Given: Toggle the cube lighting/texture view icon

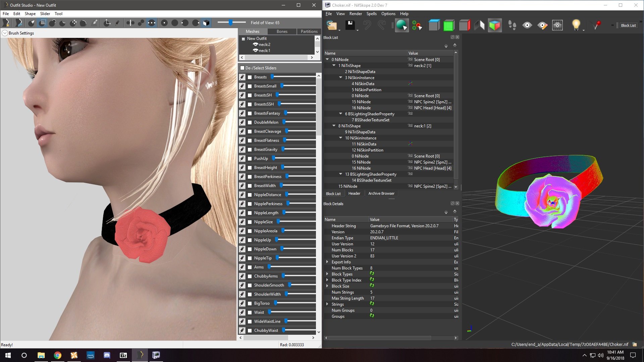Looking at the screenshot, I should (x=206, y=23).
